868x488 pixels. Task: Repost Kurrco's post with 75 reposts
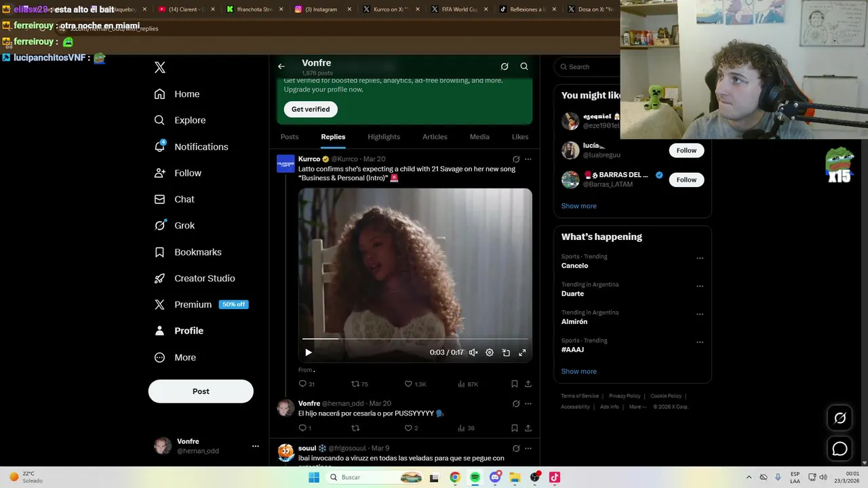click(359, 384)
